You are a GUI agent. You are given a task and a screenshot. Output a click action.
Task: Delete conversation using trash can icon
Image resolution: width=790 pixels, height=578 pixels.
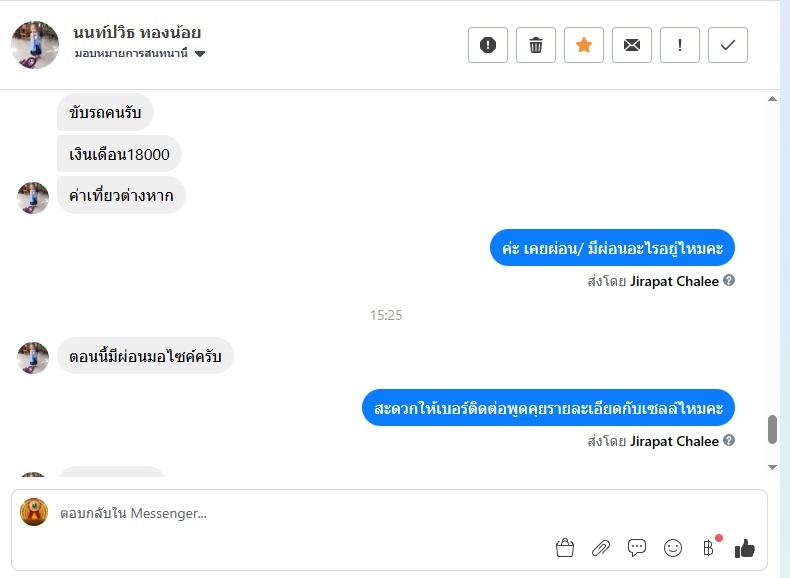pos(536,45)
